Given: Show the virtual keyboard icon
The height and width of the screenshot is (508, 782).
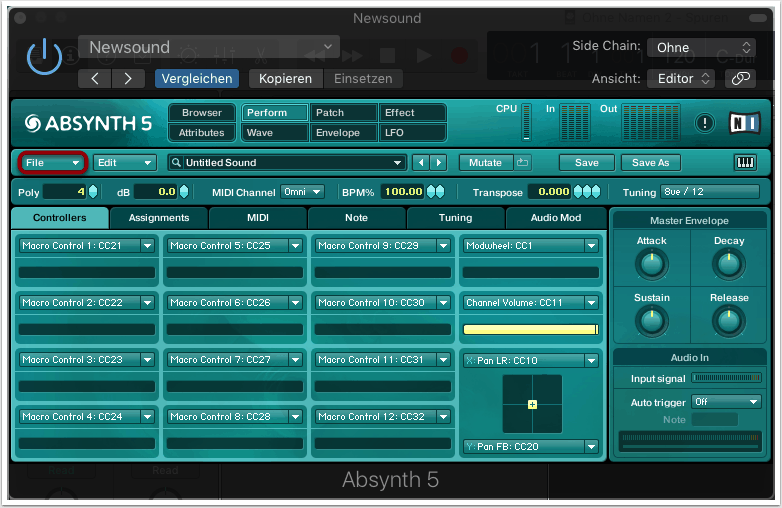Looking at the screenshot, I should coord(745,162).
